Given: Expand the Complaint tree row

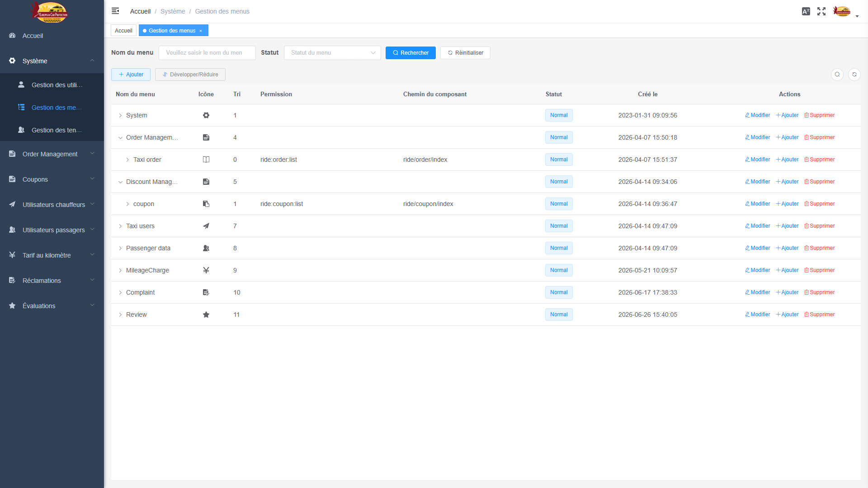Looking at the screenshot, I should pyautogui.click(x=120, y=292).
